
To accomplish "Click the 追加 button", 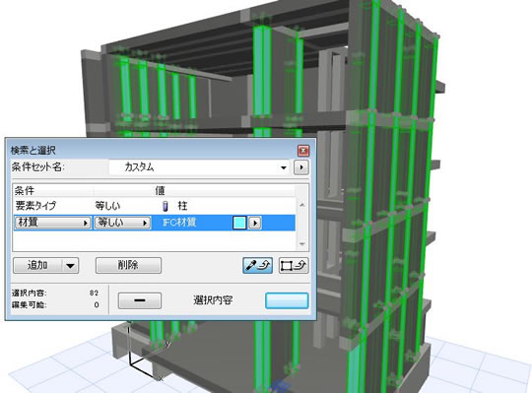I will 37,266.
